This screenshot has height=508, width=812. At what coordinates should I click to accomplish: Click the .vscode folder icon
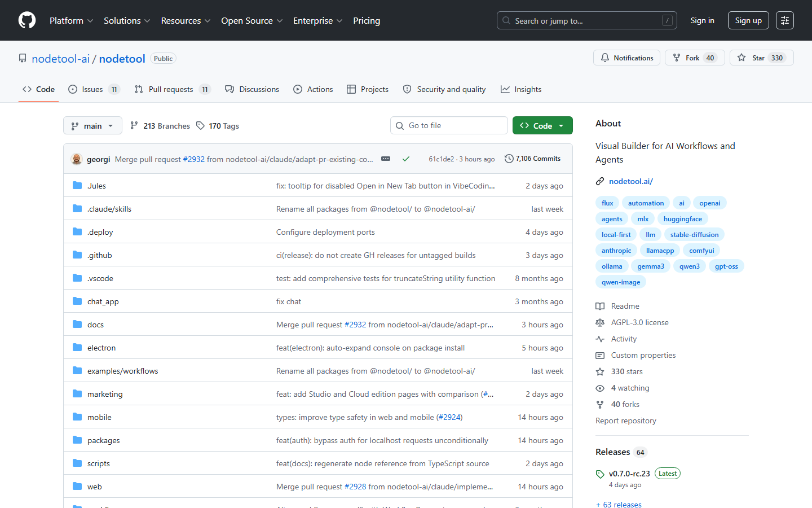[77, 278]
